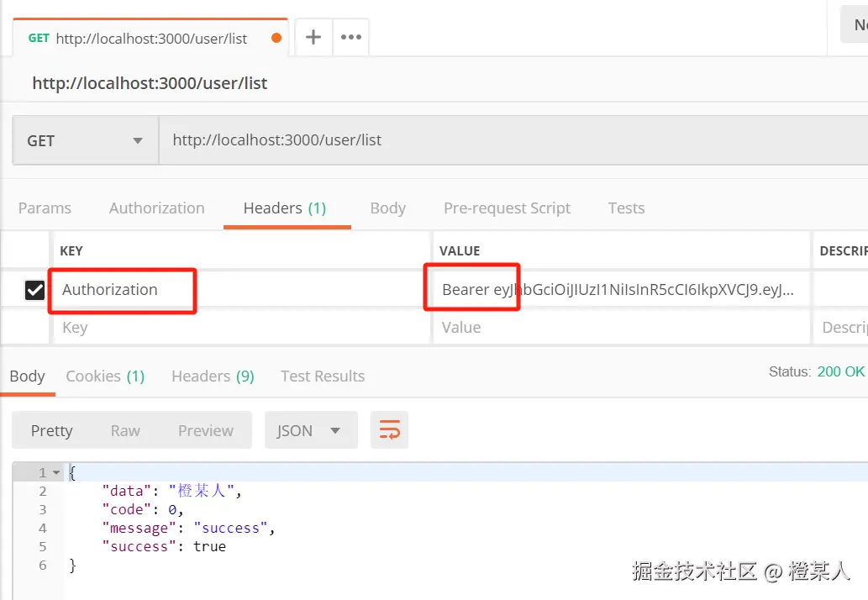Image resolution: width=868 pixels, height=600 pixels.
Task: Select the Headers (1) request tab
Action: point(285,208)
